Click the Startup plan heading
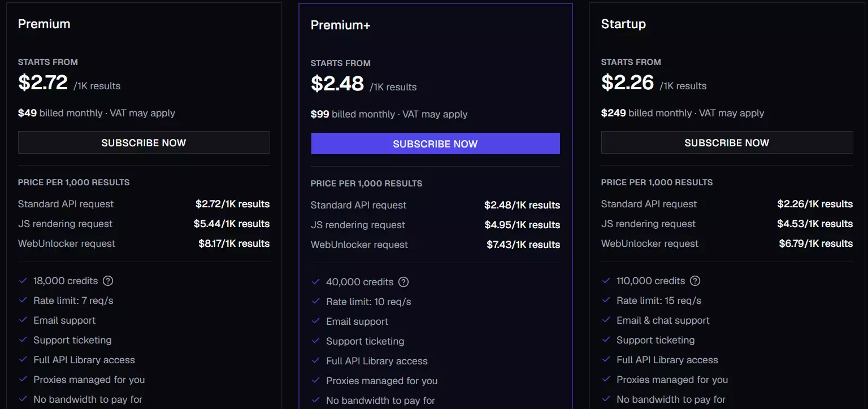 pos(623,24)
